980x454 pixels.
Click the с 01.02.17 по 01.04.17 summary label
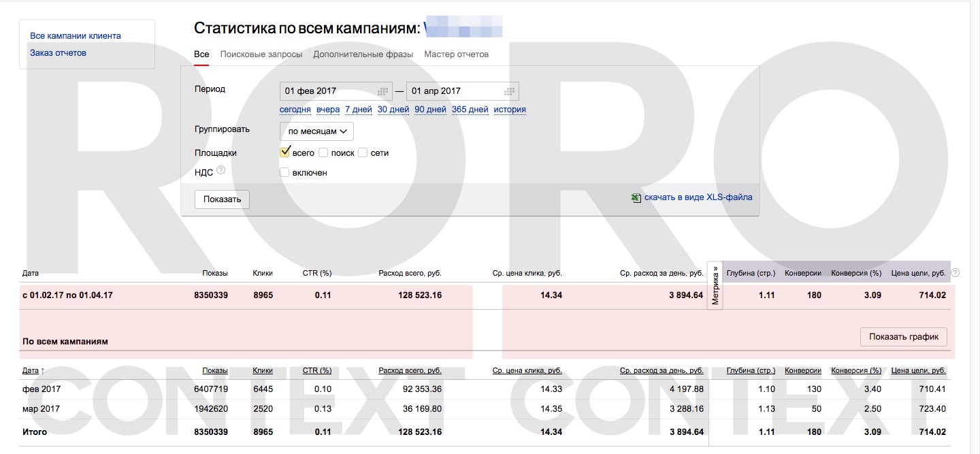tap(67, 295)
